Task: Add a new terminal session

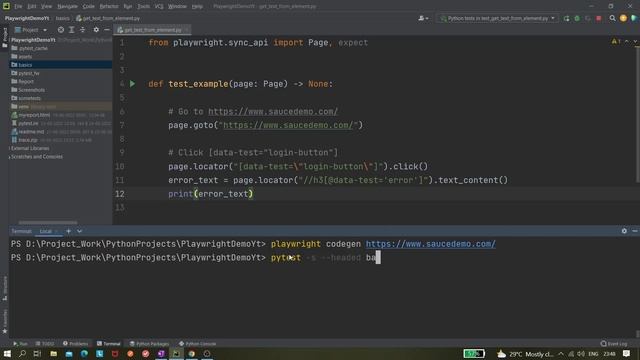Action: 69,231
